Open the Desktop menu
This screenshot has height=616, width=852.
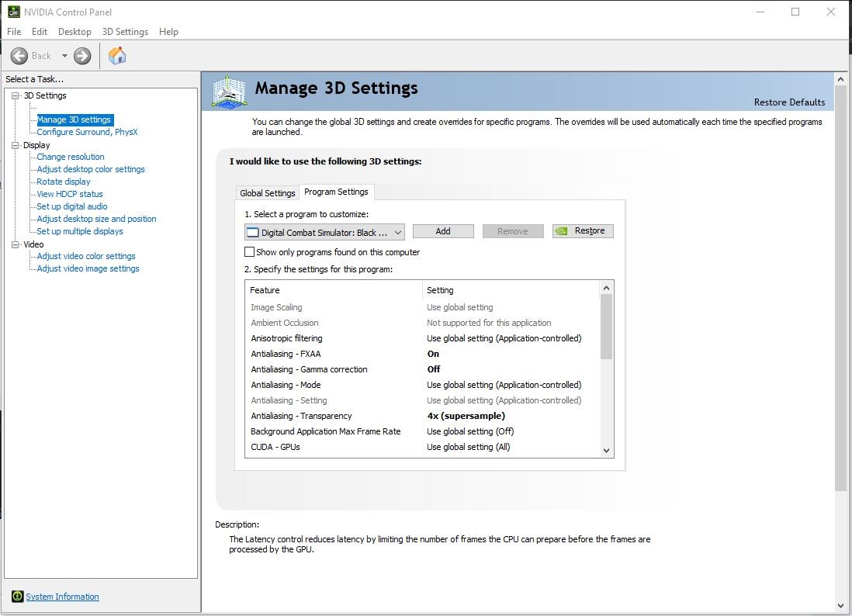click(74, 32)
